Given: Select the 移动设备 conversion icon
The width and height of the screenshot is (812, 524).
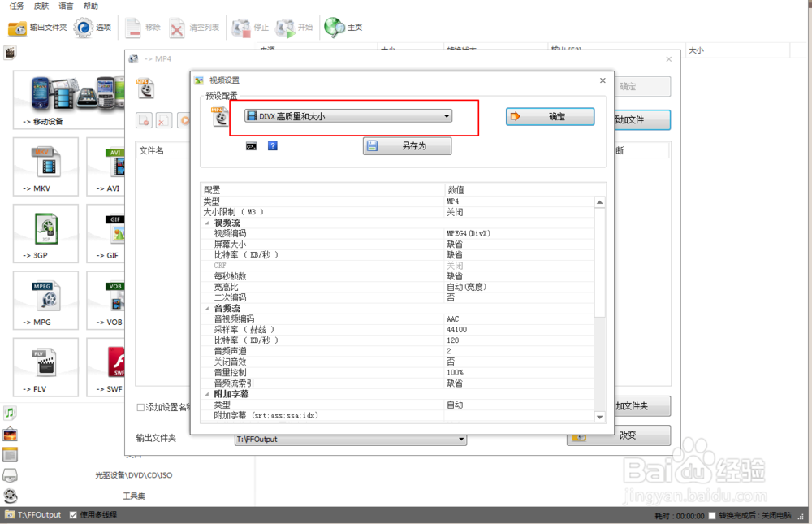Looking at the screenshot, I should [x=69, y=99].
